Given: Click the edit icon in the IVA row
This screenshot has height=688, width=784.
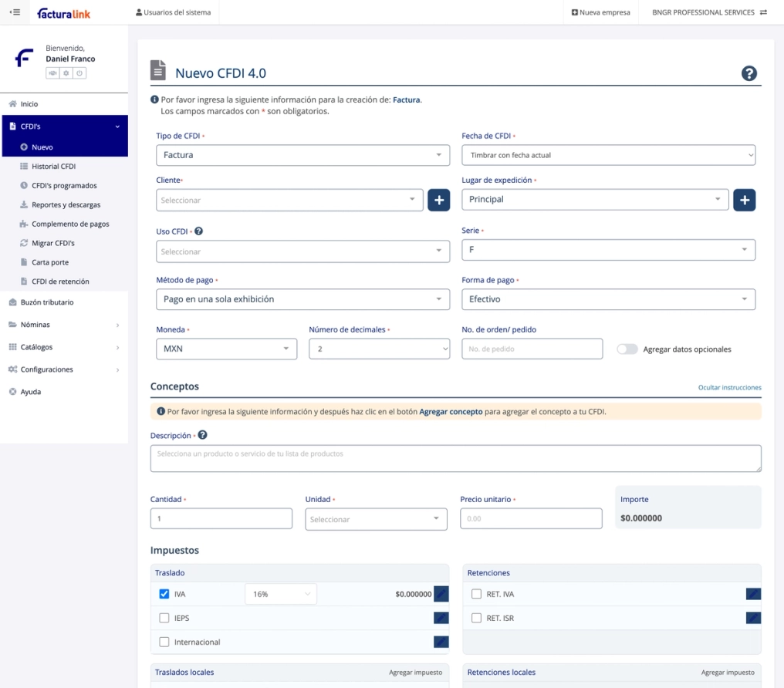Looking at the screenshot, I should pyautogui.click(x=441, y=594).
